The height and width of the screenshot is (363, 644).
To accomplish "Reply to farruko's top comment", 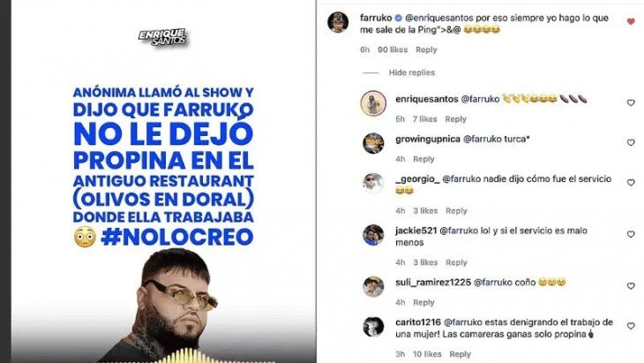I will point(426,49).
